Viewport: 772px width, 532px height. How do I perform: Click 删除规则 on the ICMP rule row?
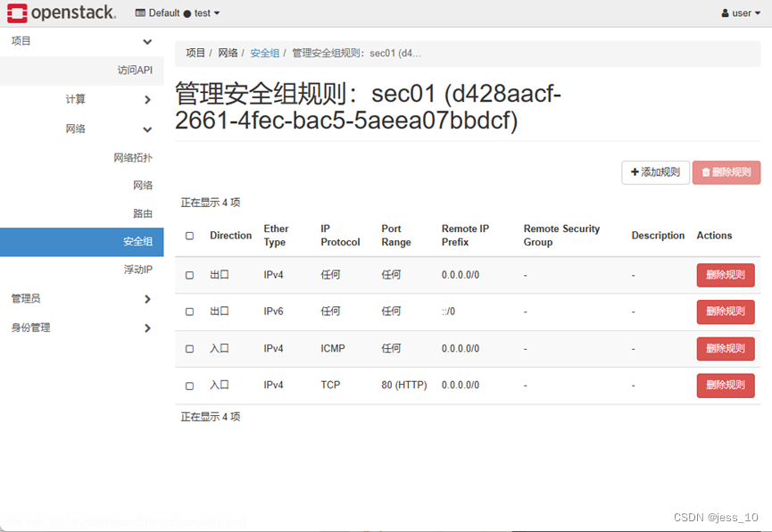tap(725, 349)
